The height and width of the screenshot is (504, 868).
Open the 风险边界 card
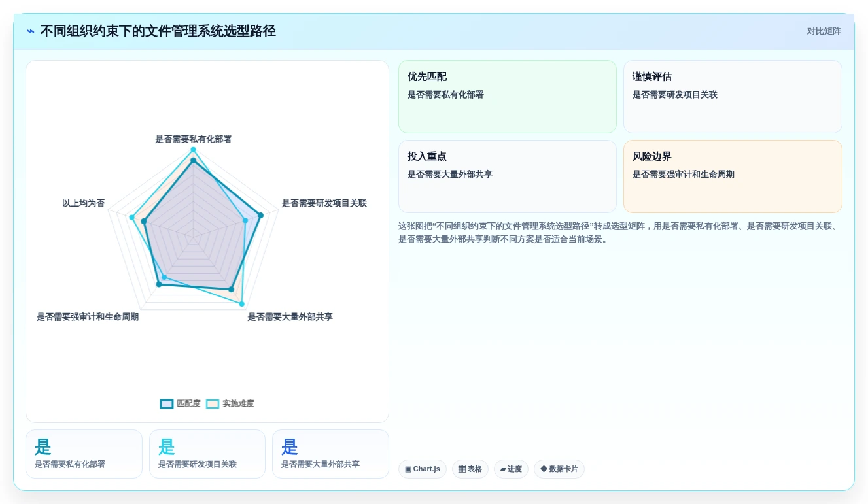(x=733, y=176)
